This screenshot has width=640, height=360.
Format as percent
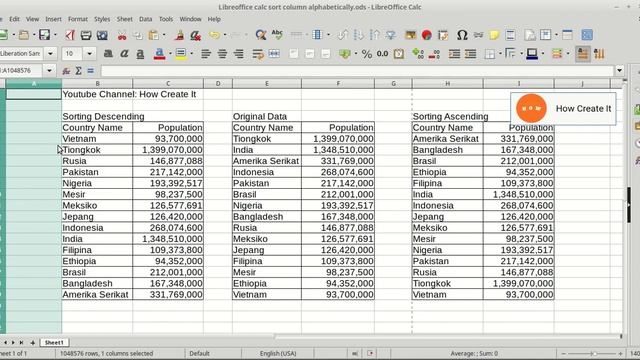coord(367,54)
